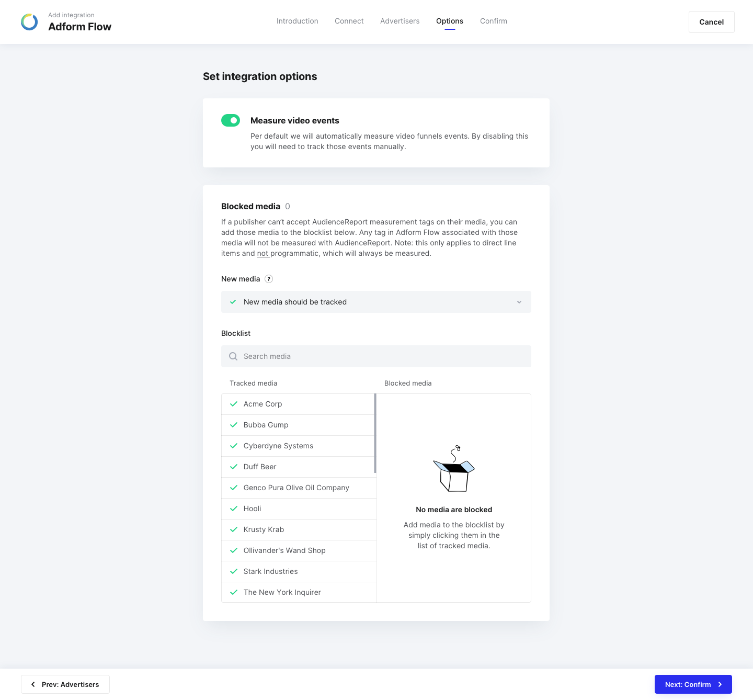Click the checkmark beside Cyberdyne Systems
This screenshot has width=753, height=700.
pos(234,446)
